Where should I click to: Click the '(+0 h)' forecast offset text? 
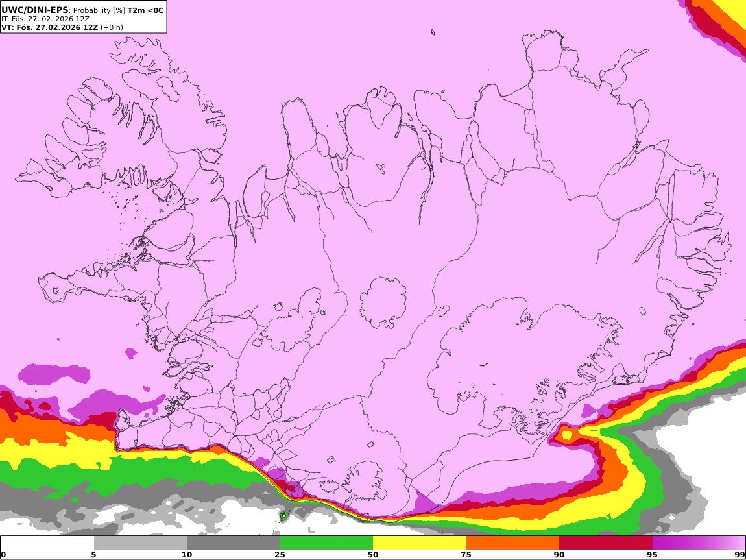pos(112,27)
